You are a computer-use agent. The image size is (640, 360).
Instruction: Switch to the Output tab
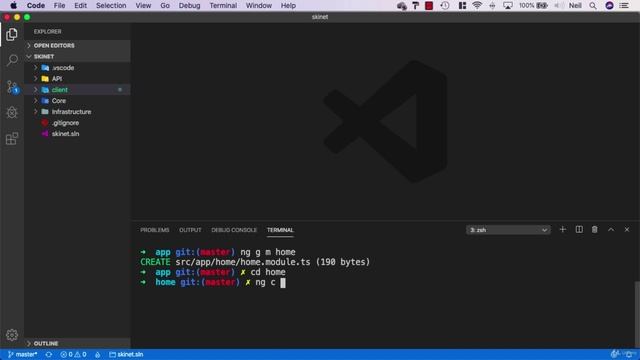click(190, 230)
